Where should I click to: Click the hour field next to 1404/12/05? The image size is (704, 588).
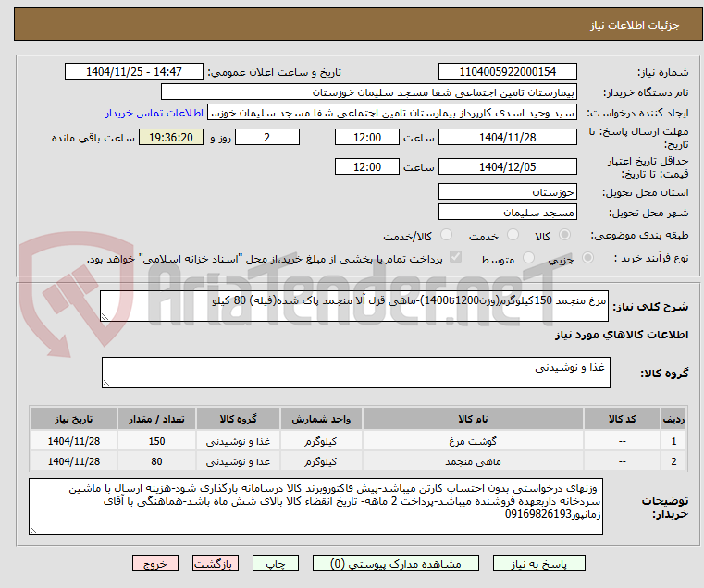coord(367,167)
